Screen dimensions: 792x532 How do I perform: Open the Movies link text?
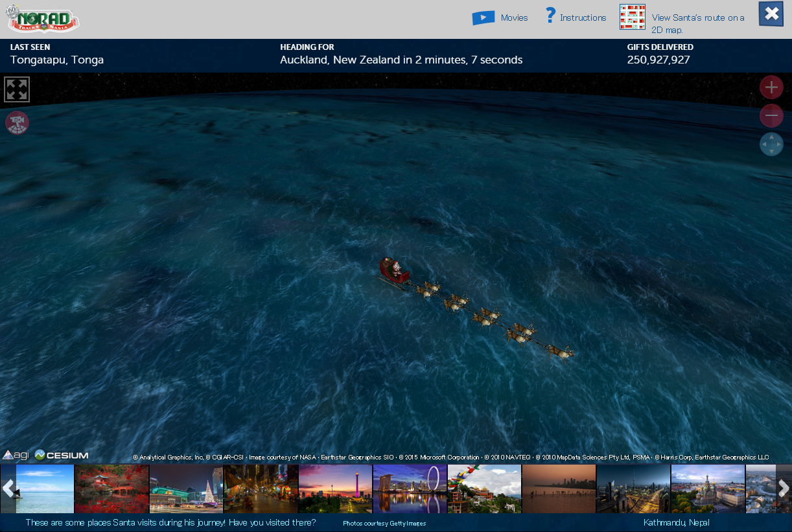(514, 18)
